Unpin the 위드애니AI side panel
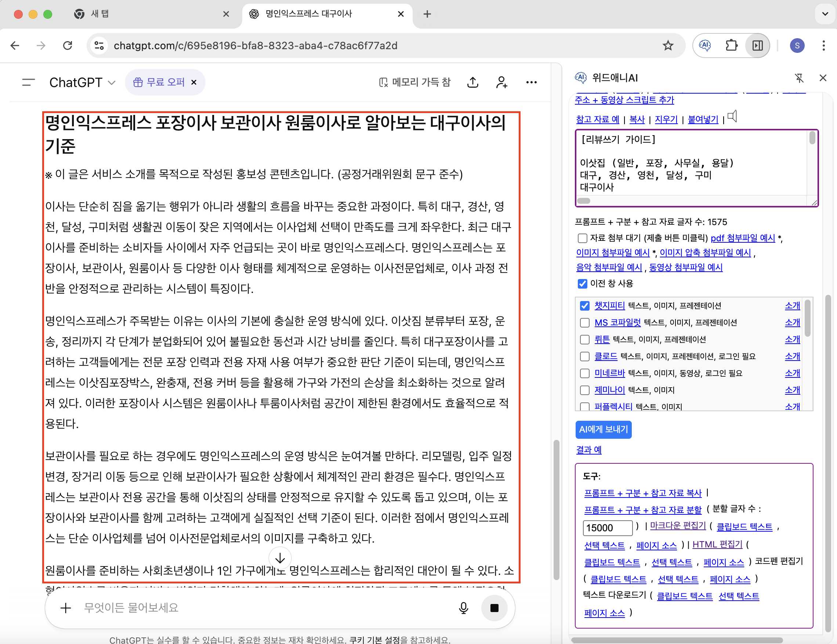The image size is (837, 644). 799,78
